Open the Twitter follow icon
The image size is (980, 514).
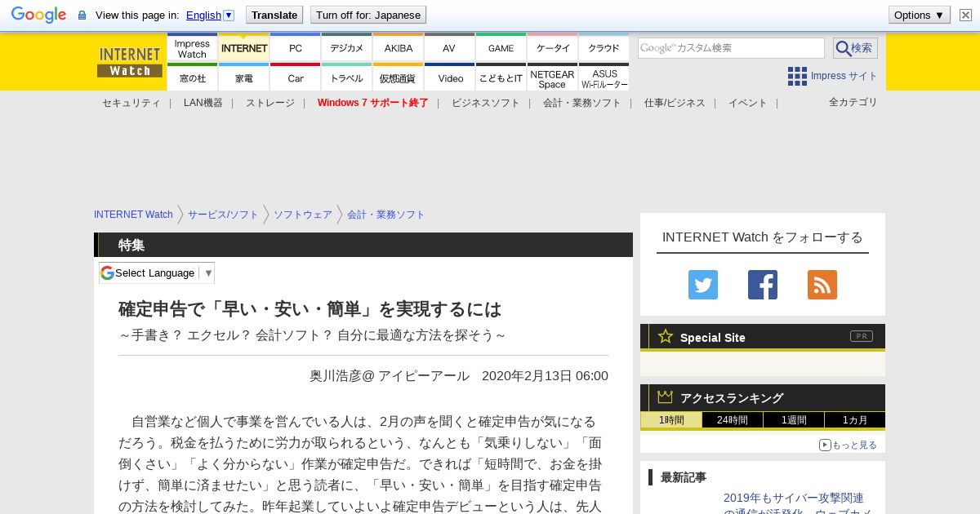pyautogui.click(x=703, y=285)
